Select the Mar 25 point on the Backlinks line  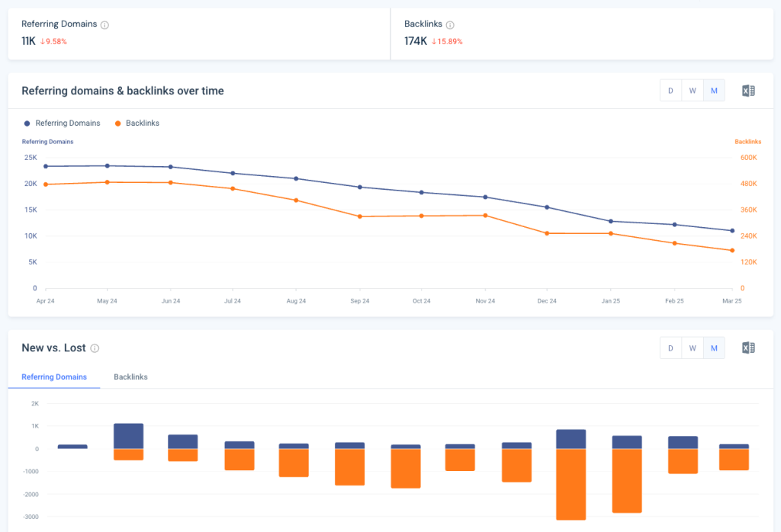[731, 249]
